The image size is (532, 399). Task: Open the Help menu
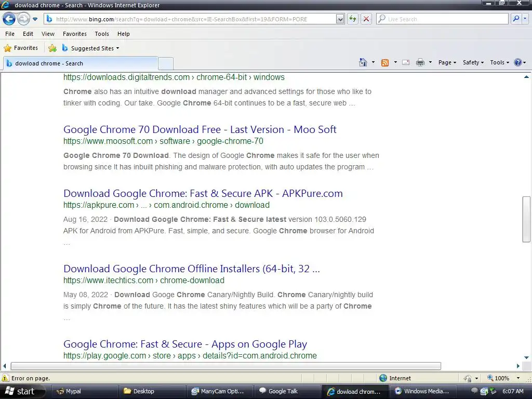click(124, 34)
